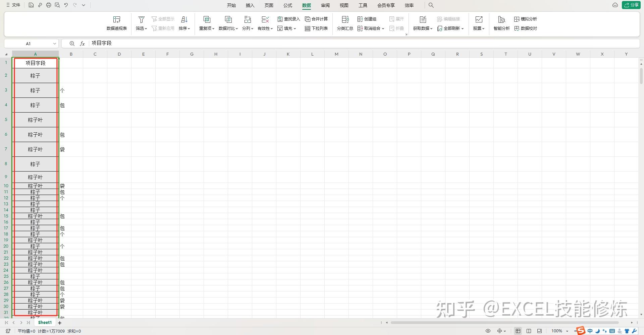
Task: Select the Sheet1 sheet tab
Action: (x=45, y=323)
